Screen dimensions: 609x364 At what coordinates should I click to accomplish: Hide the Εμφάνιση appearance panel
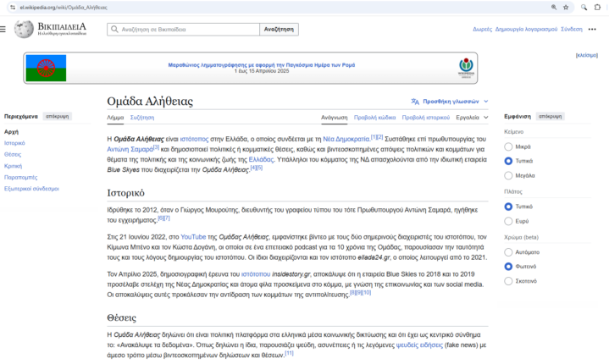(550, 117)
